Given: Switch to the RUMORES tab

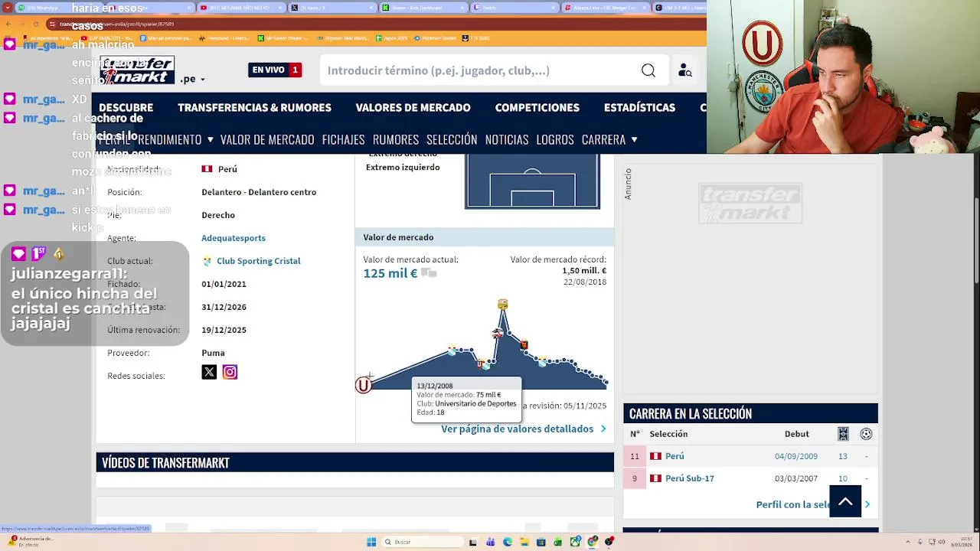Looking at the screenshot, I should 396,139.
